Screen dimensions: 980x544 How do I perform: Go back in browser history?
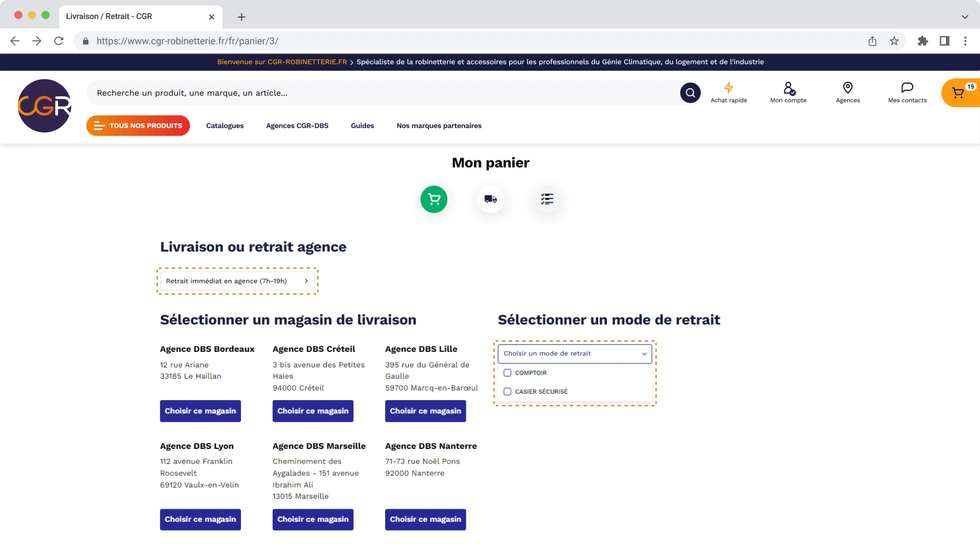[15, 41]
